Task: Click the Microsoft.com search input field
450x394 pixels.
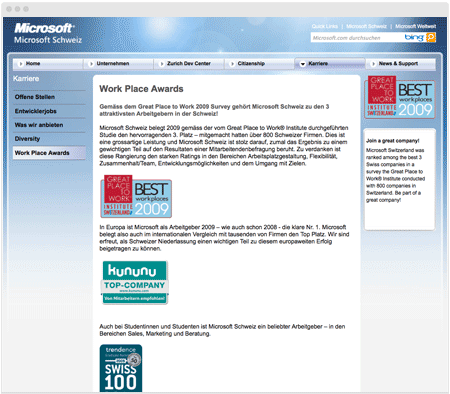Action: pyautogui.click(x=357, y=38)
